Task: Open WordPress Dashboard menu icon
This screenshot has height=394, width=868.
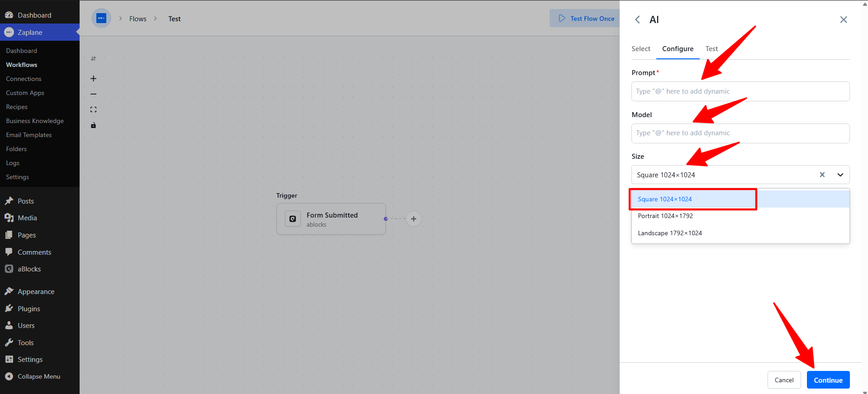Action: click(9, 15)
